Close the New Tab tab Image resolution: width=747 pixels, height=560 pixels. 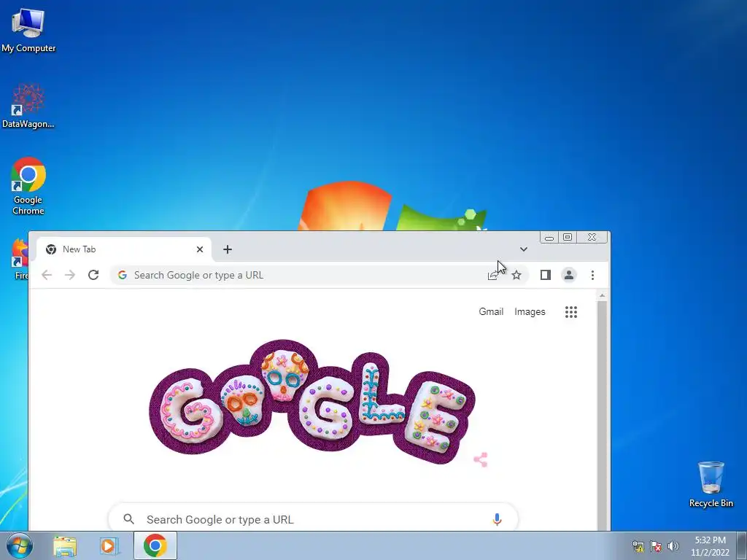coord(200,249)
